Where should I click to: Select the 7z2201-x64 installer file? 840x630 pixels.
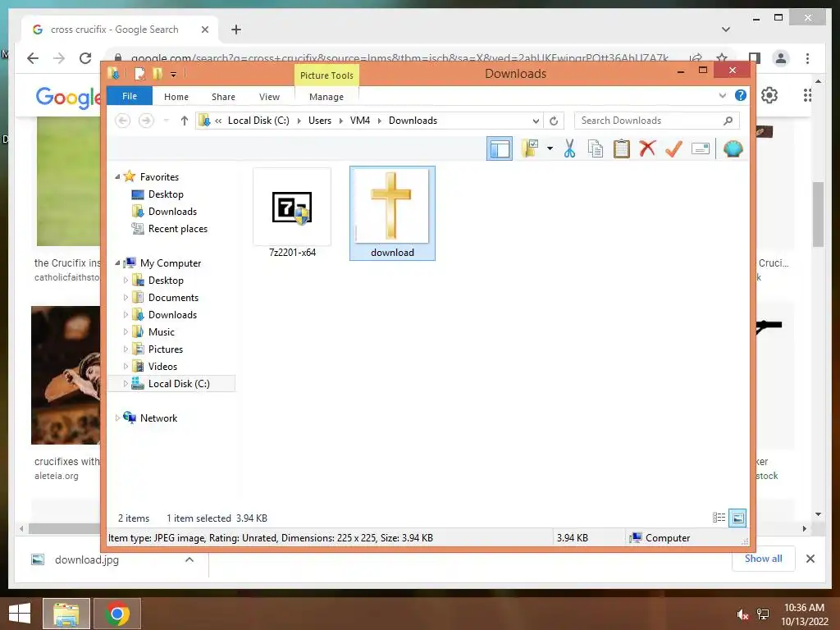pyautogui.click(x=292, y=213)
